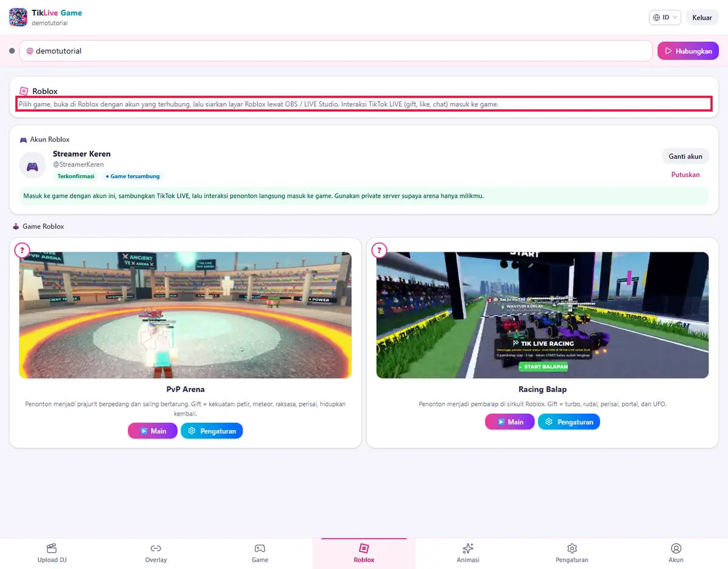
Task: Click the PvP Arena title text
Action: 186,389
